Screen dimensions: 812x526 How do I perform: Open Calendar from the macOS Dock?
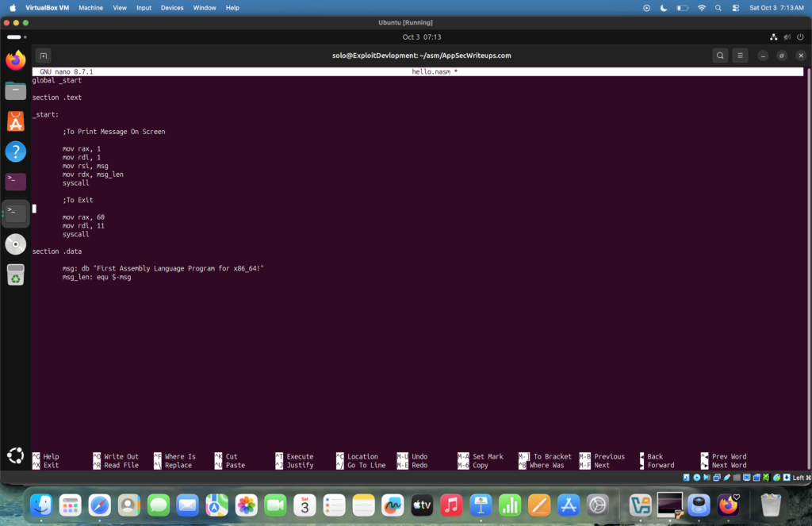click(x=304, y=505)
